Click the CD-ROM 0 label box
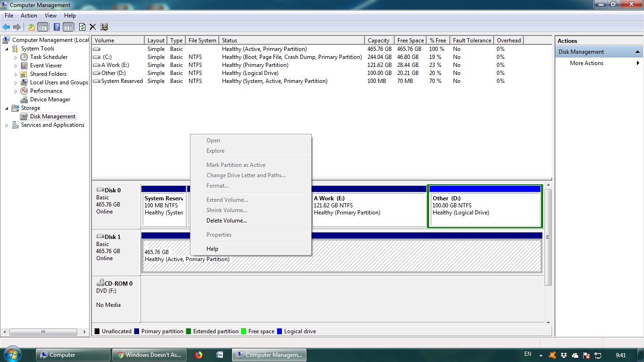The image size is (644, 362). [116, 299]
